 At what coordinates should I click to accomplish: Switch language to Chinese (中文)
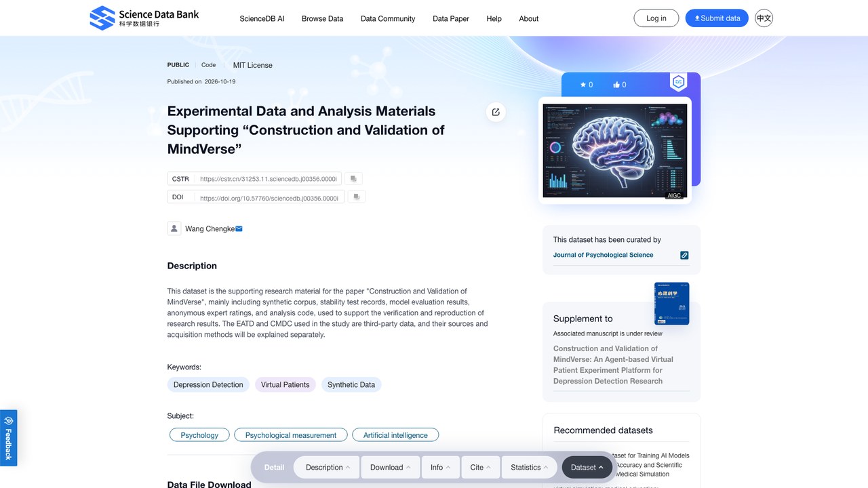click(x=764, y=18)
